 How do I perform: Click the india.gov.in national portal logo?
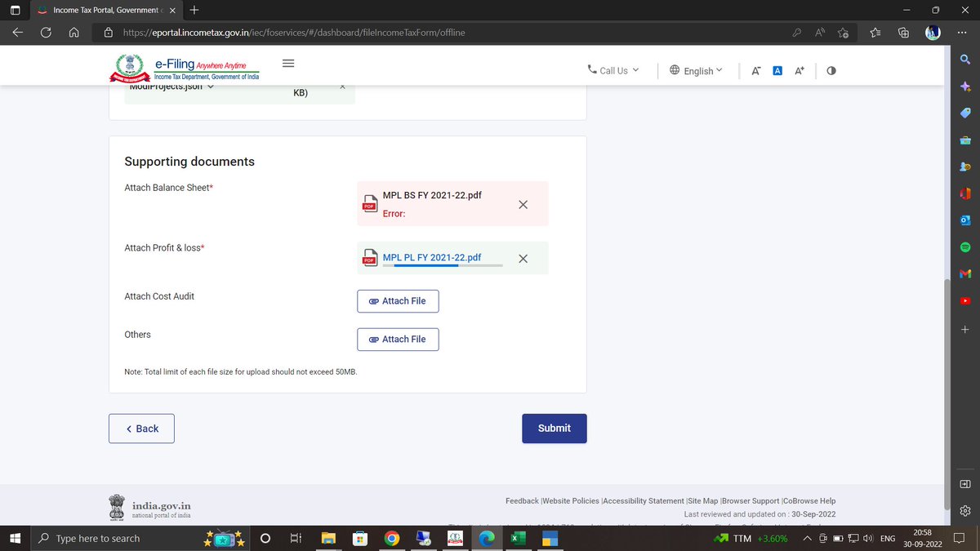[x=149, y=508]
